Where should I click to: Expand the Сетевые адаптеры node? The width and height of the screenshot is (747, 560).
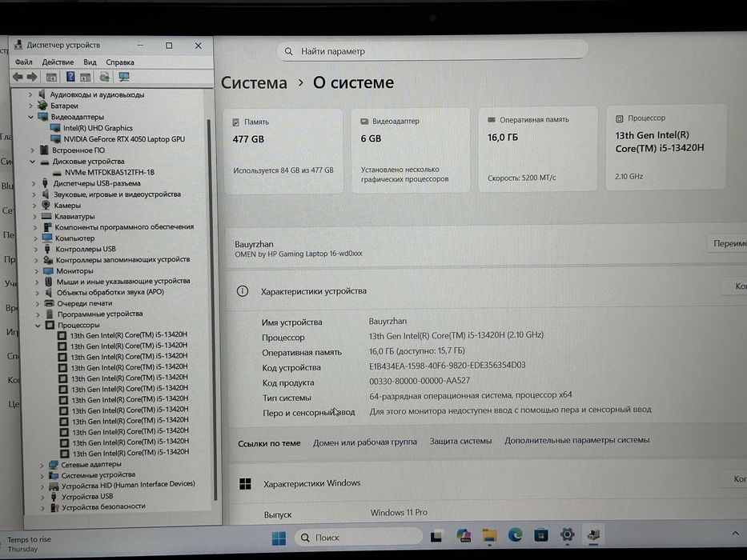pyautogui.click(x=42, y=465)
